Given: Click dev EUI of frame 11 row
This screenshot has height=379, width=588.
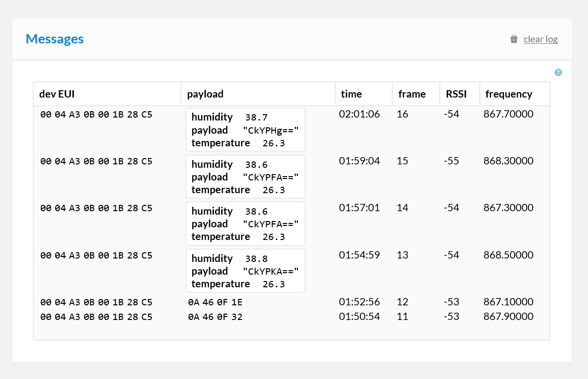Looking at the screenshot, I should 96,317.
